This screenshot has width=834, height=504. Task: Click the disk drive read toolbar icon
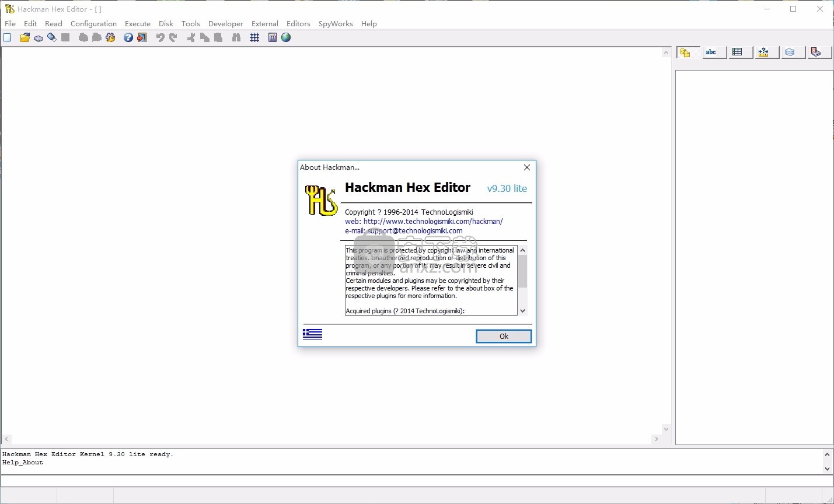[39, 38]
